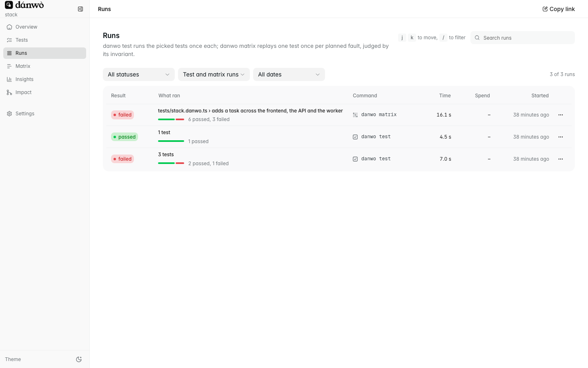Open the All statuses dropdown

[139, 74]
